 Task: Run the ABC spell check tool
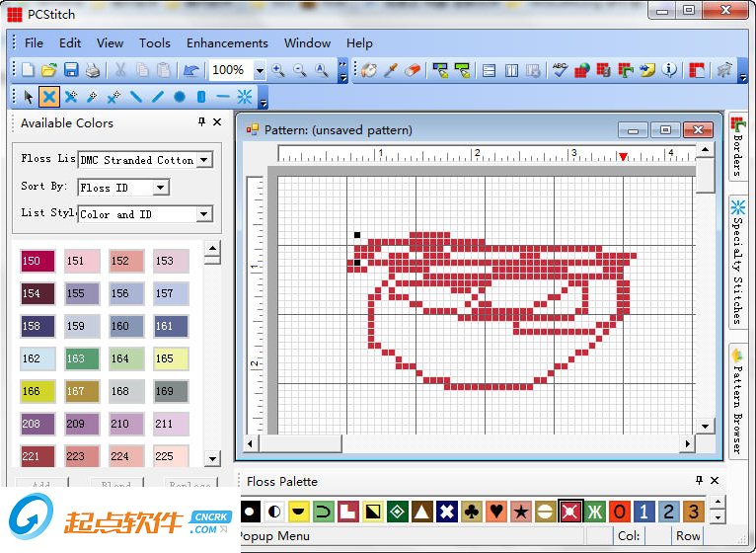560,70
